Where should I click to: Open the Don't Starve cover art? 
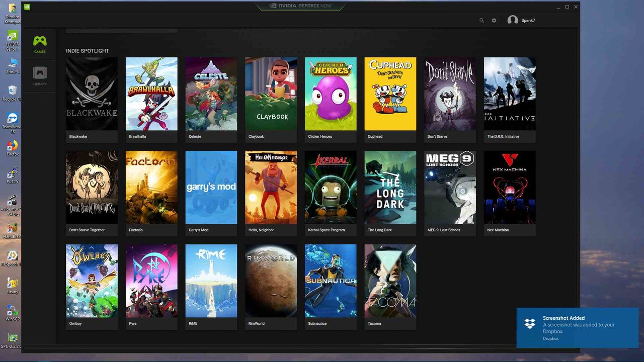[x=450, y=94]
